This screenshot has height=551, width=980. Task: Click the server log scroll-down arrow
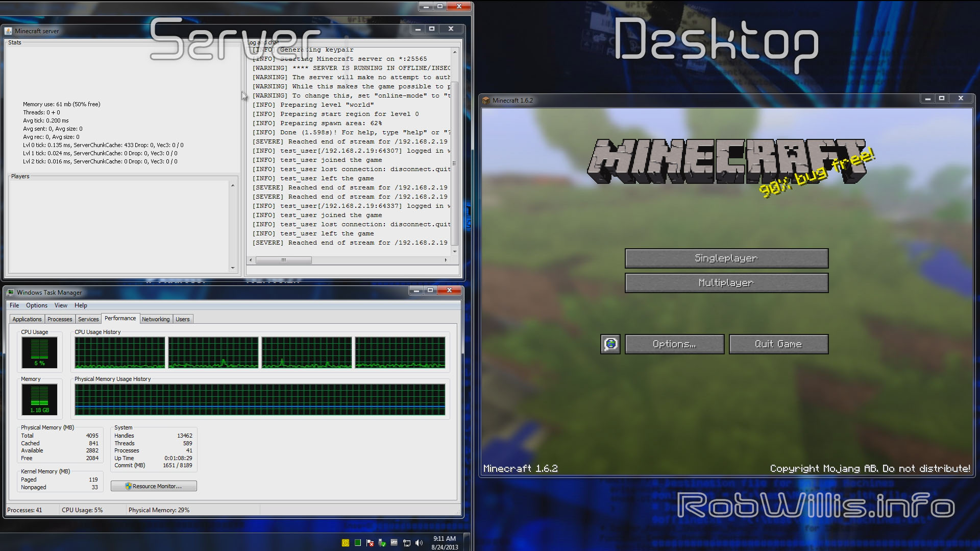454,251
